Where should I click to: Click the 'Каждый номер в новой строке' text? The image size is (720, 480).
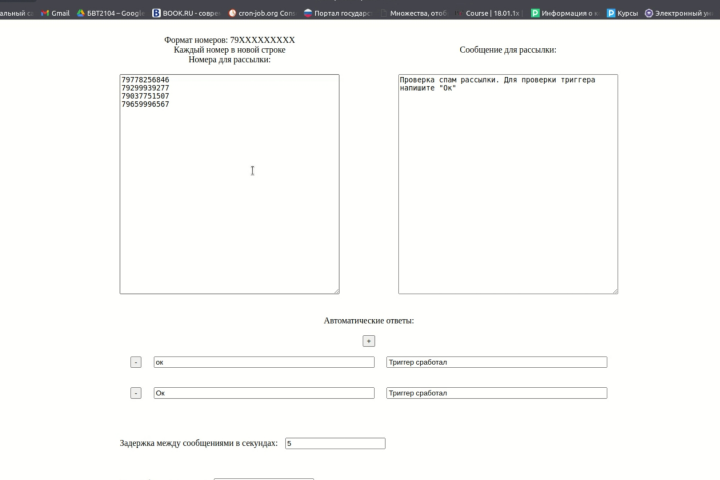[x=230, y=50]
